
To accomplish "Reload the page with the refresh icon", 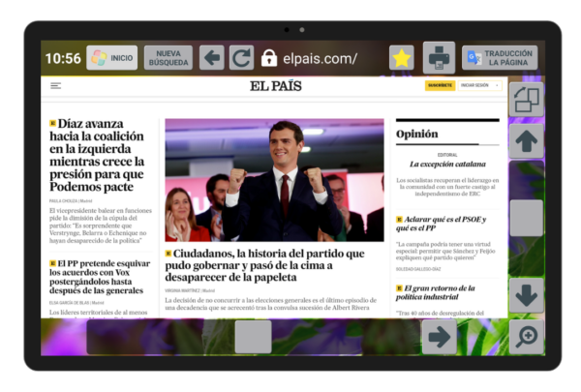I will click(x=241, y=58).
